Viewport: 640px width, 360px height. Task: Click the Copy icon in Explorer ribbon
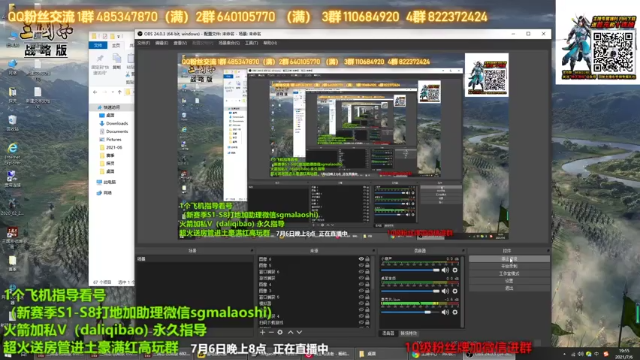coord(117,61)
